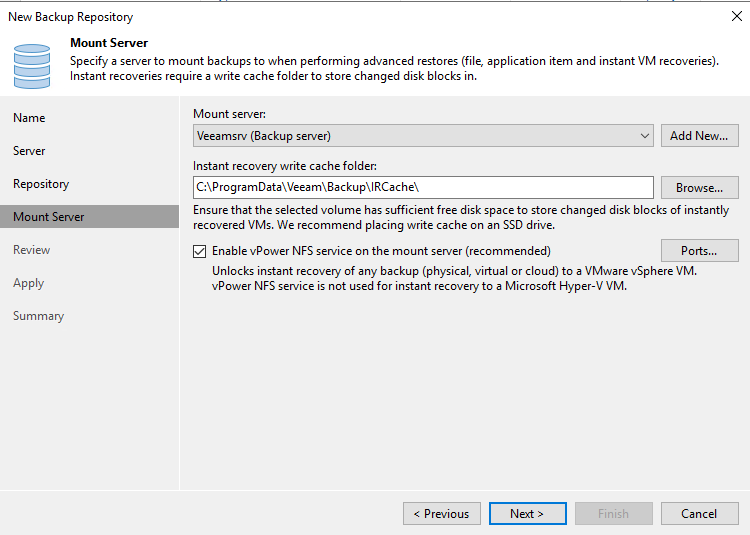This screenshot has height=535, width=750.
Task: Click the Apply step in sidebar
Action: coord(28,283)
